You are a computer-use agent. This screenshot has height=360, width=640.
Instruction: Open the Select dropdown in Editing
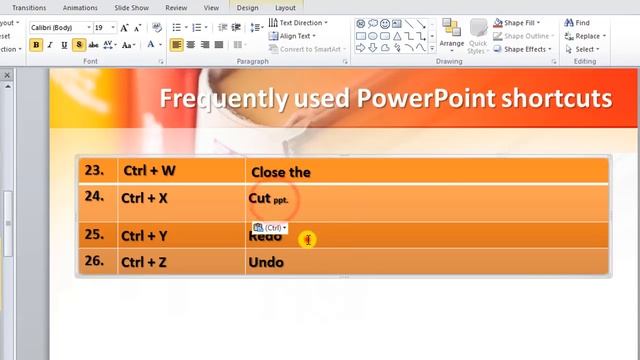582,49
